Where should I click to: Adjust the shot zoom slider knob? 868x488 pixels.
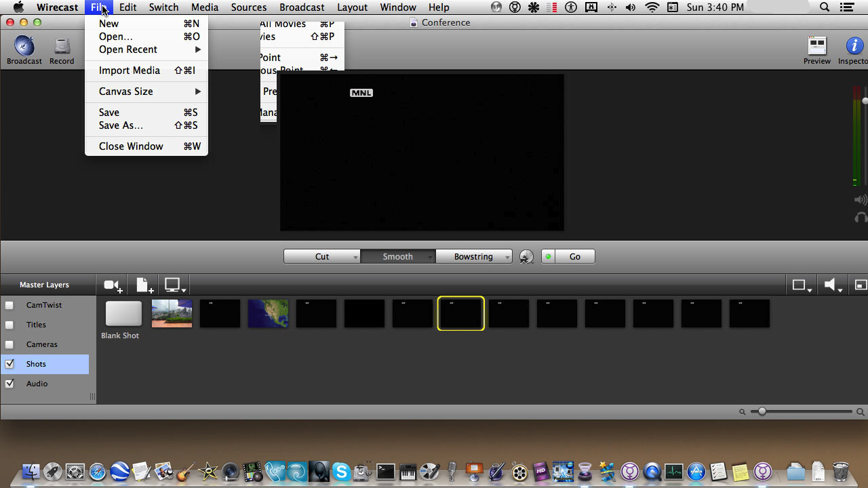(762, 411)
